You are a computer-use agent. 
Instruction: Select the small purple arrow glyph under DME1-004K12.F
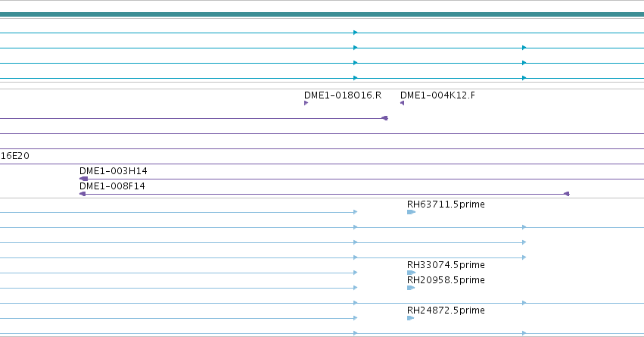point(402,103)
